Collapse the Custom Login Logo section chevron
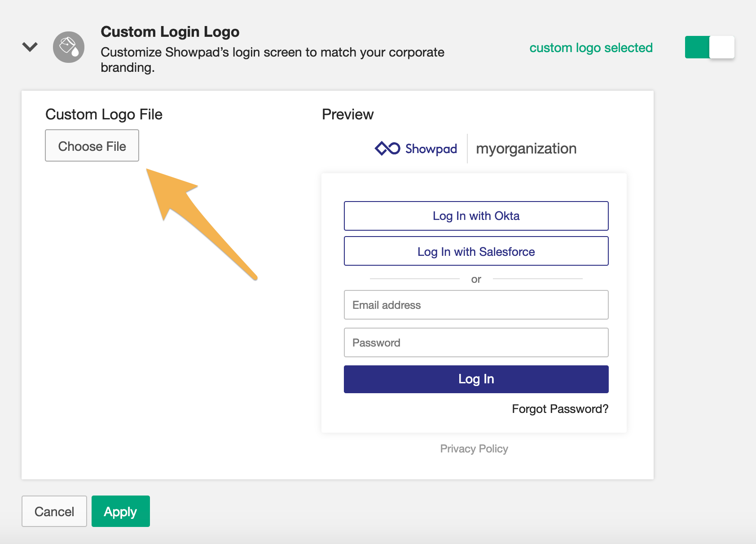 [x=30, y=47]
